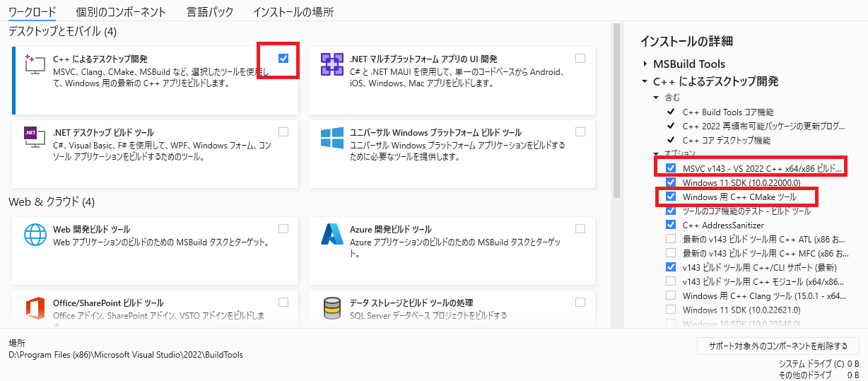Click the .NET desktop build tools icon
This screenshot has height=381, width=868.
(x=34, y=138)
